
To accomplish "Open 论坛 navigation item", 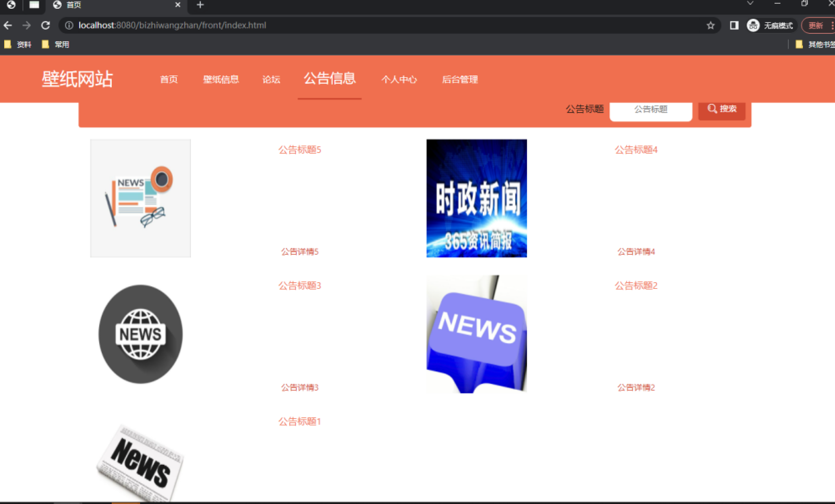I will pyautogui.click(x=271, y=79).
